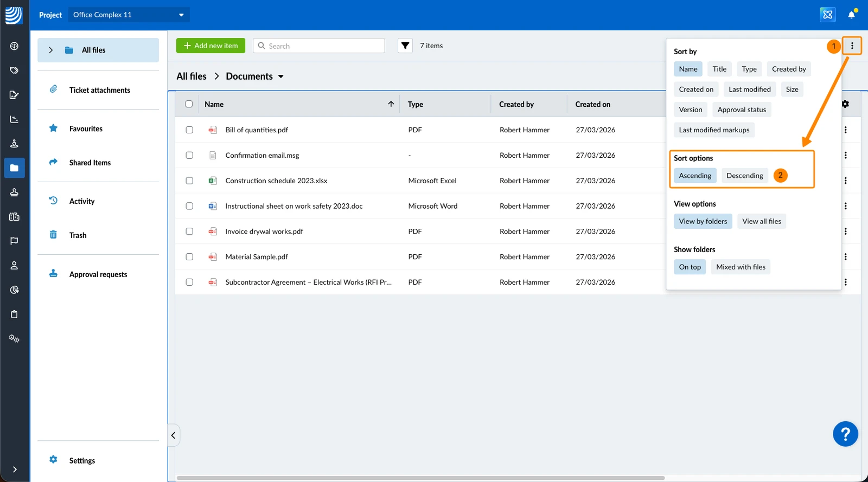The width and height of the screenshot is (868, 482).
Task: Open three-dot menu for Instructional sheet row
Action: point(846,206)
